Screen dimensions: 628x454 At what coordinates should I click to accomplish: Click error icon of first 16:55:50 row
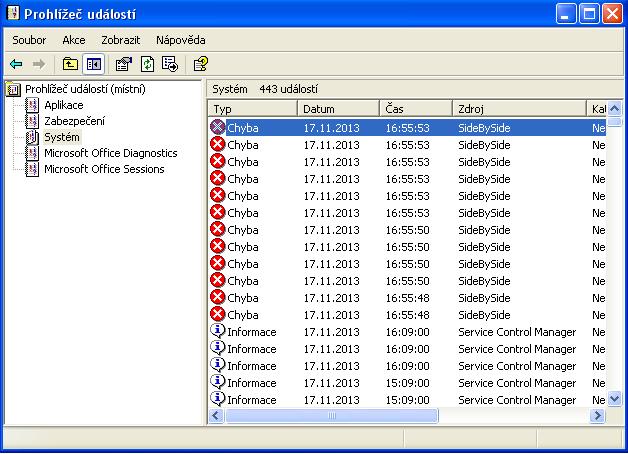tap(217, 229)
